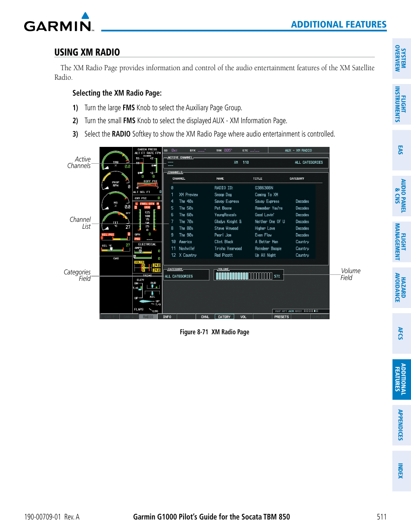Select the INFO softkey in the figure

(x=167, y=317)
